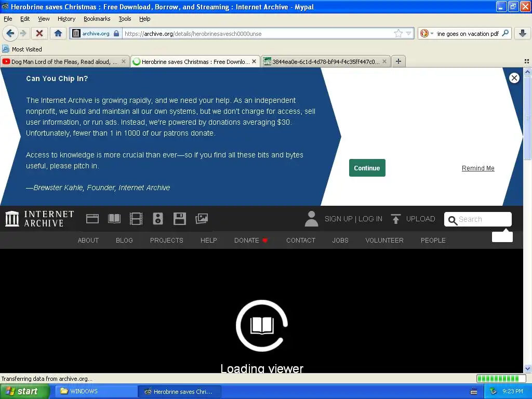Open the DONATE link with heart
This screenshot has height=399, width=532.
[251, 240]
